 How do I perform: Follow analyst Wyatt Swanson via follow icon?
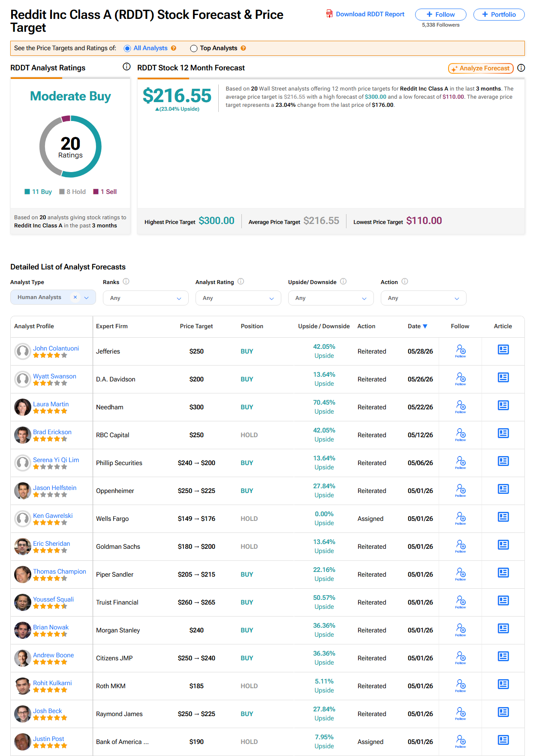tap(461, 379)
